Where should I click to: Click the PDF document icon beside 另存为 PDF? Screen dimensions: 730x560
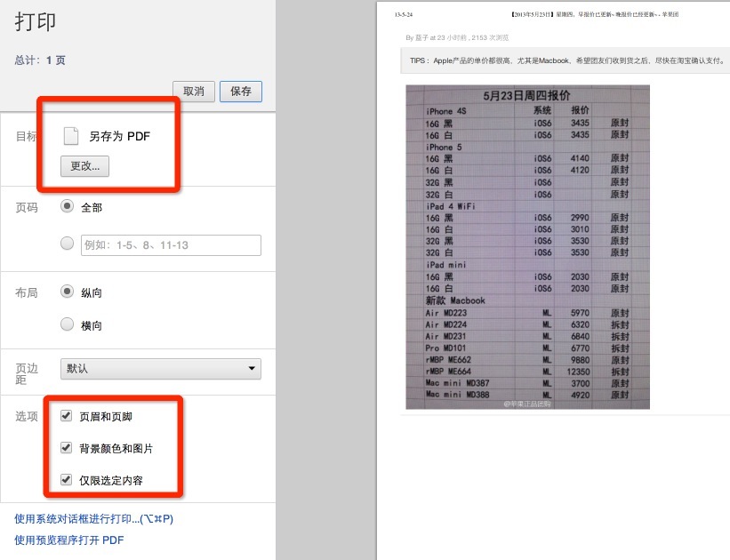tap(71, 136)
